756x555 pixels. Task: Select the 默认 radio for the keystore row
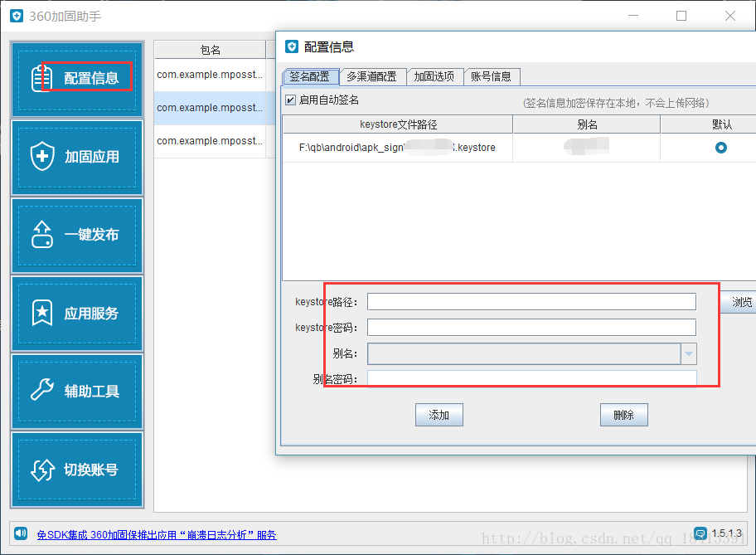coord(721,148)
